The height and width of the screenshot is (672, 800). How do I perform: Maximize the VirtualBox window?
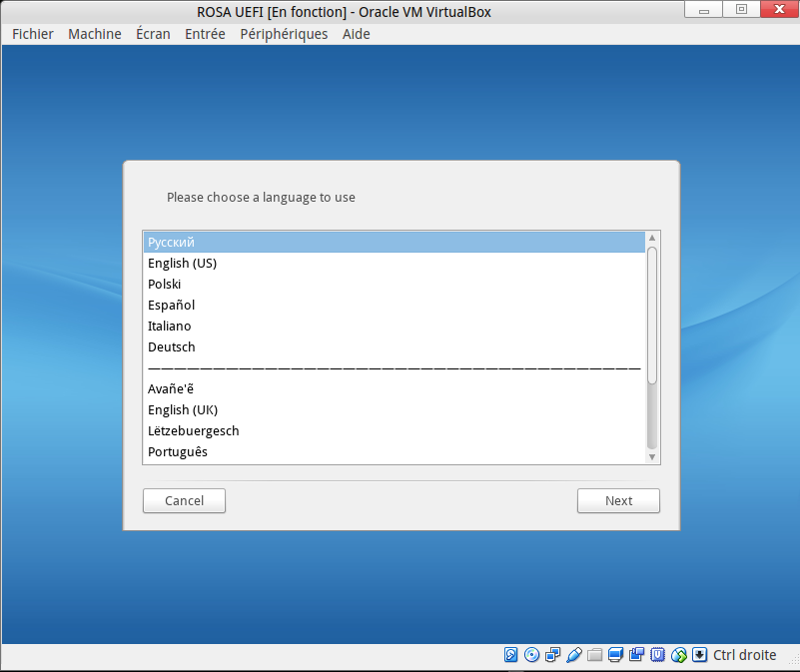tap(741, 9)
